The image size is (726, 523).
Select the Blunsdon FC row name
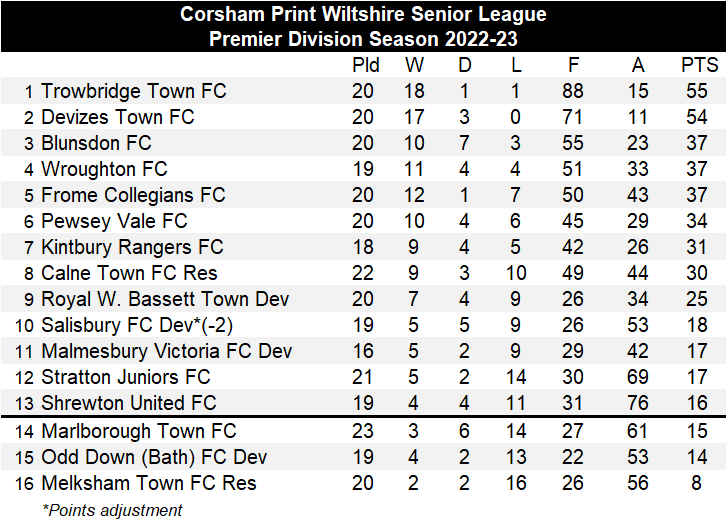pos(96,143)
